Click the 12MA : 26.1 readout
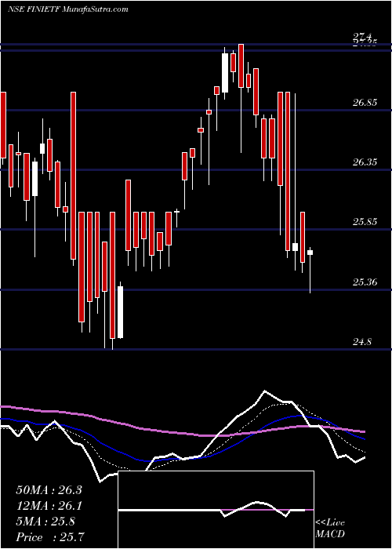Image resolution: width=392 pixels, height=549 pixels. [49, 506]
